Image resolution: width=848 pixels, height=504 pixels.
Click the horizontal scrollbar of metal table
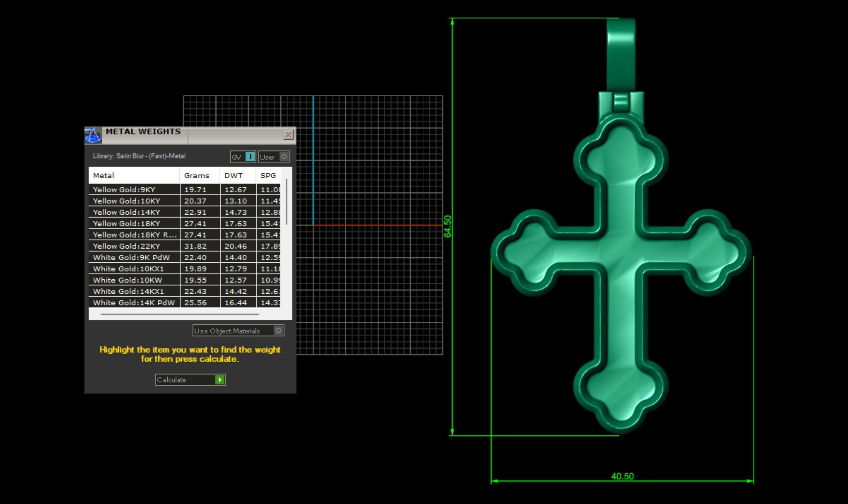point(180,314)
